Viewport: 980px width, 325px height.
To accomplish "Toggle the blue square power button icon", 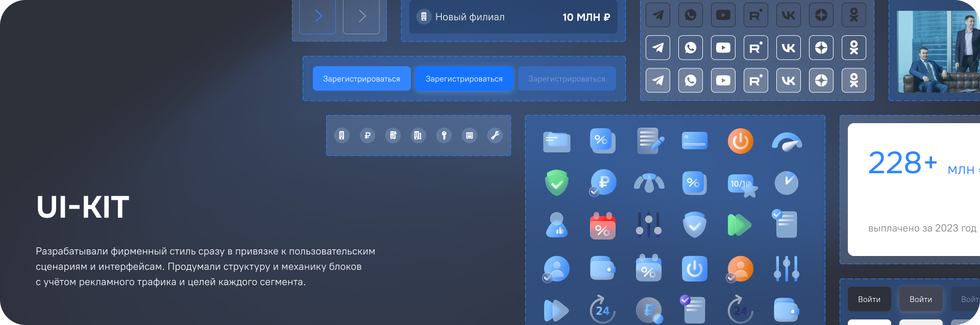I will click(x=694, y=269).
